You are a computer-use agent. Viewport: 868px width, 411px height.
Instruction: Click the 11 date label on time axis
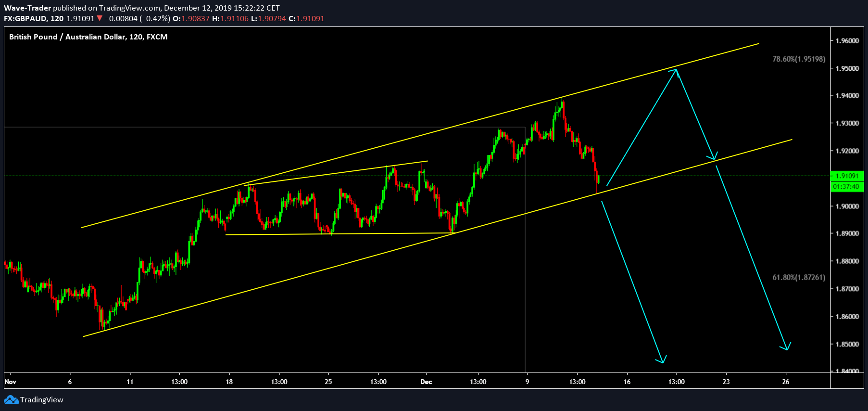point(130,382)
